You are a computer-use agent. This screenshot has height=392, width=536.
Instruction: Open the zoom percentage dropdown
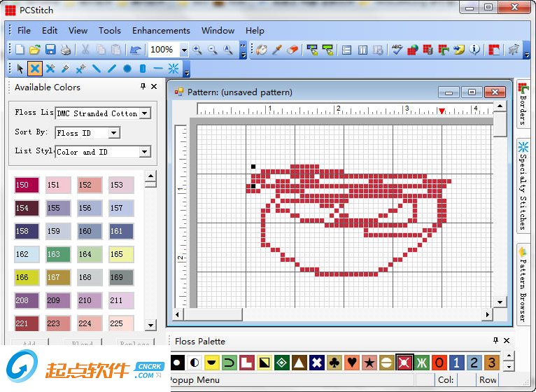[184, 50]
